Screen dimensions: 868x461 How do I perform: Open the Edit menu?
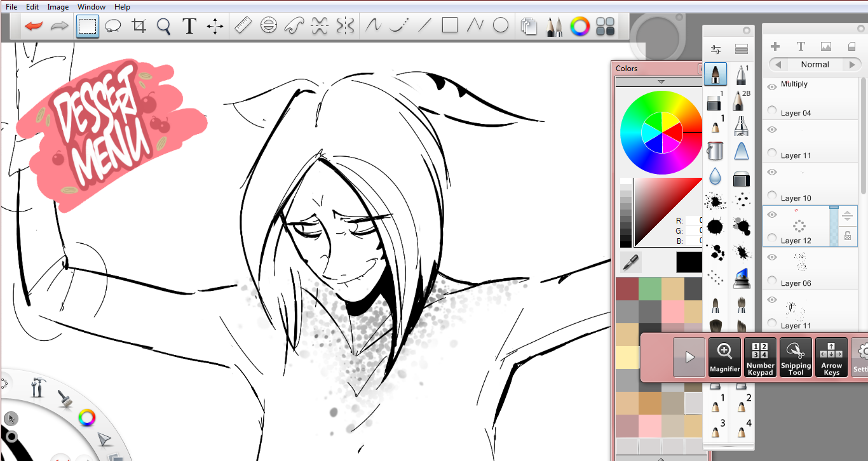(32, 7)
